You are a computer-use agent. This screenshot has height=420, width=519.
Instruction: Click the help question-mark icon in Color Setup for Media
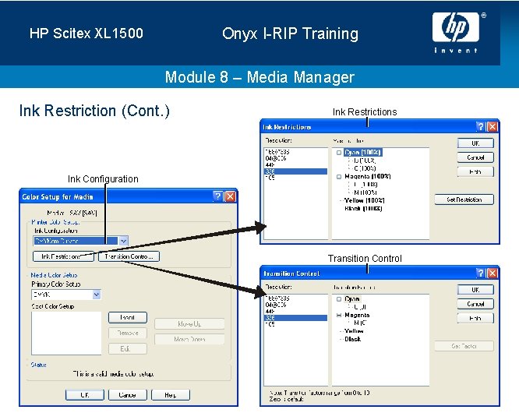(x=217, y=196)
